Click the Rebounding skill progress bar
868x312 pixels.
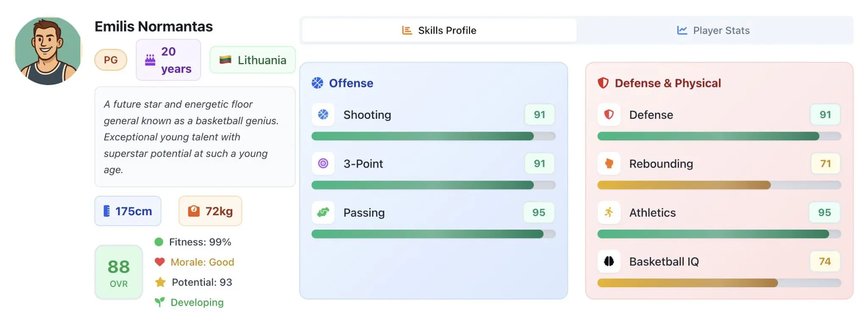pos(719,185)
